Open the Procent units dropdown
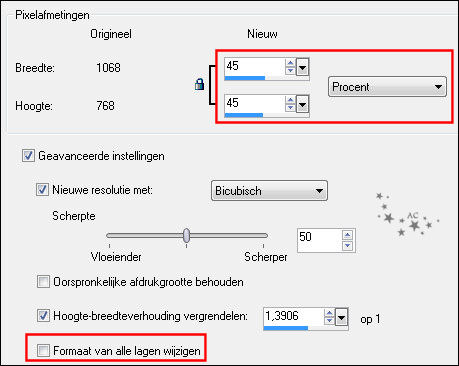Screen dimensions: 459x366 pyautogui.click(x=387, y=87)
